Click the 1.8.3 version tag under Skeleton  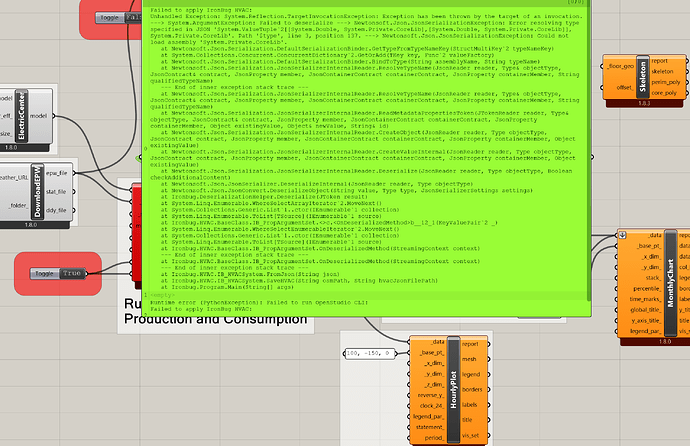[x=644, y=103]
